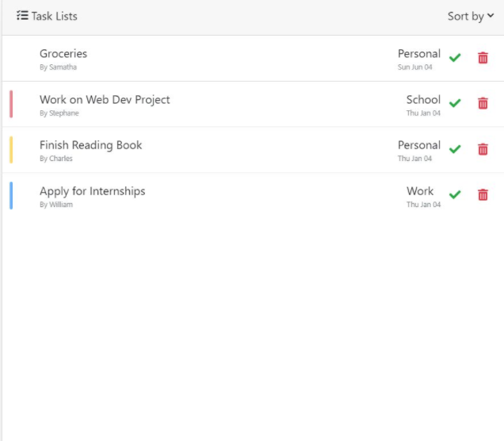
Task: Open the Sort by dropdown
Action: click(471, 16)
